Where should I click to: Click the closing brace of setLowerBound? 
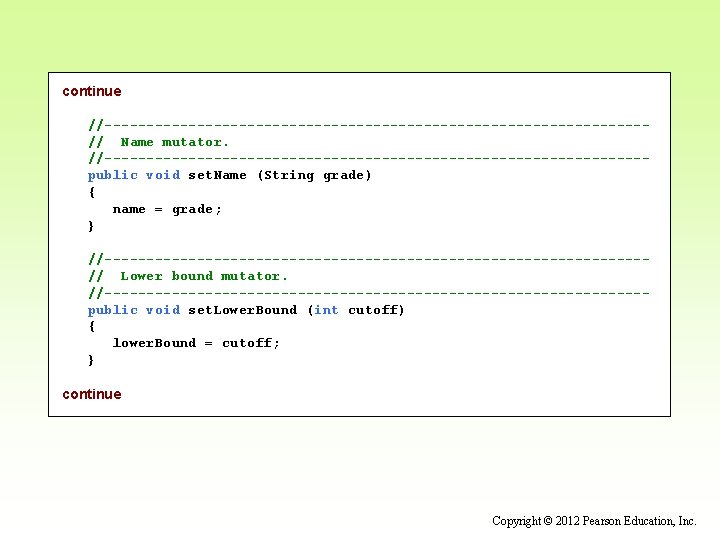click(91, 360)
